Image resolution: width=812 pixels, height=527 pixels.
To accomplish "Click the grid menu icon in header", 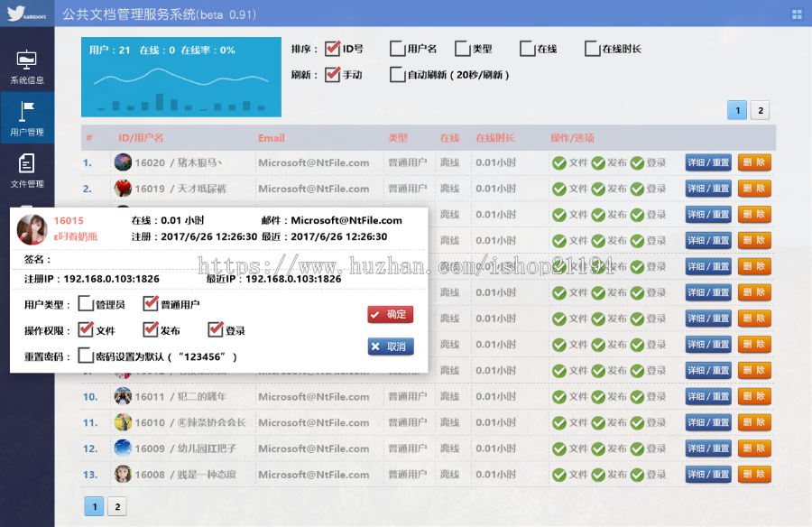I will click(797, 14).
